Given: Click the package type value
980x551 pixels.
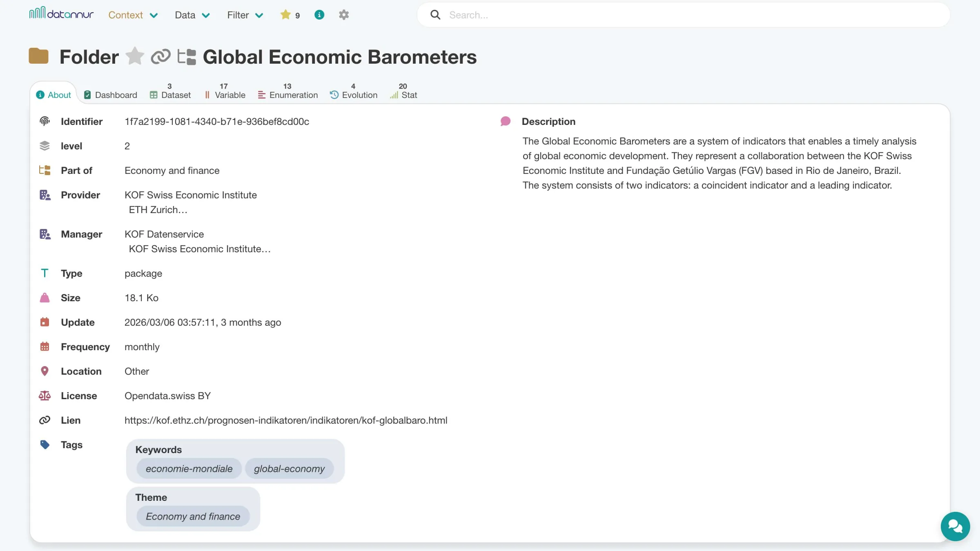Looking at the screenshot, I should point(143,273).
